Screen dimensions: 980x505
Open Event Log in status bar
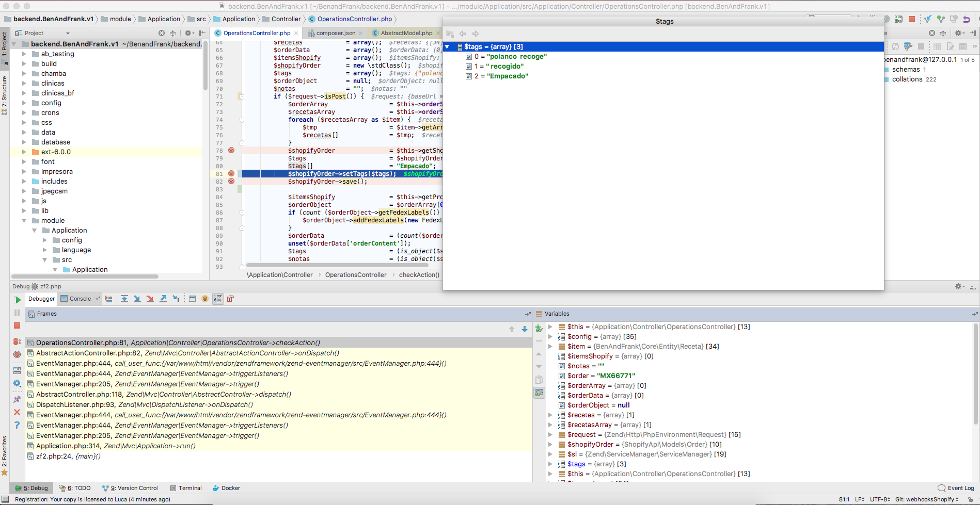(960, 488)
